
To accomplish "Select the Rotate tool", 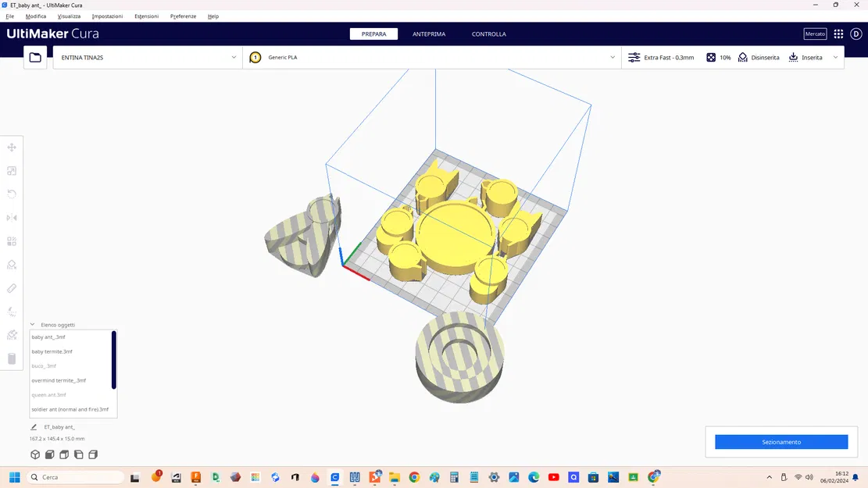I will pyautogui.click(x=12, y=194).
